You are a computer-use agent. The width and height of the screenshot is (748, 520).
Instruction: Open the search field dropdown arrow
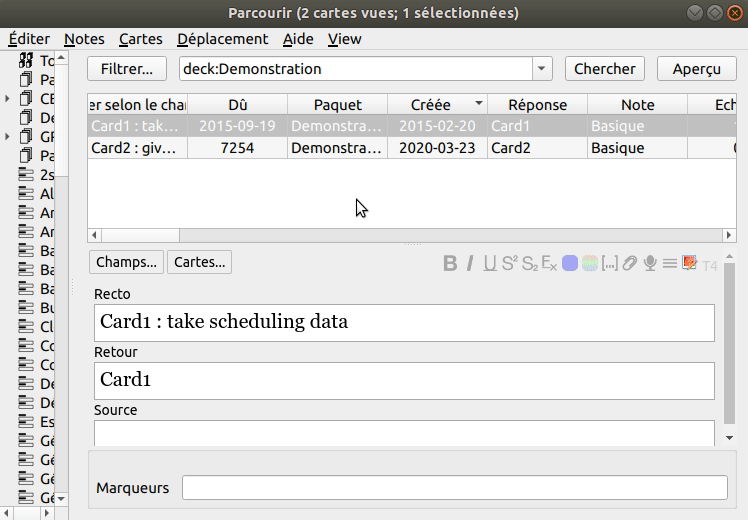(x=542, y=69)
